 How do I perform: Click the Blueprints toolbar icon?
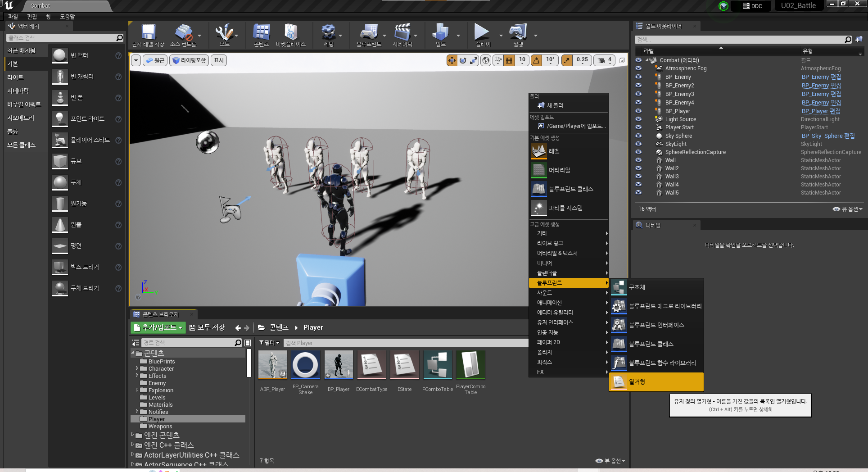(369, 32)
